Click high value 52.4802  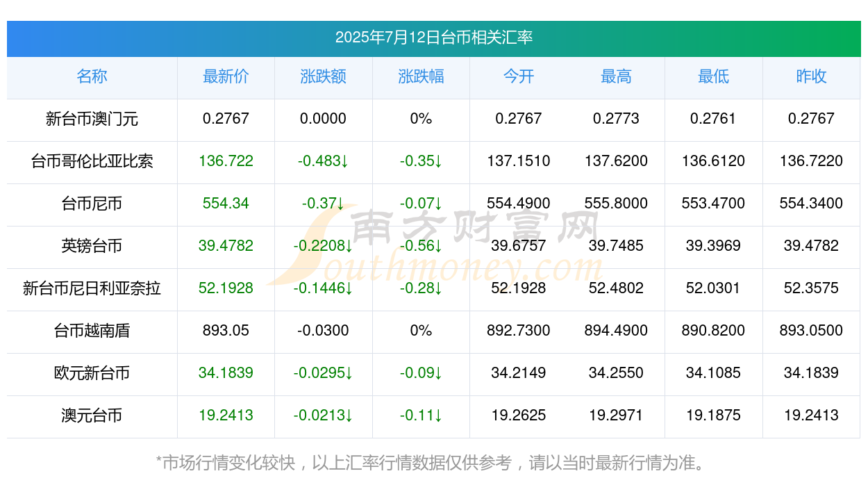pos(616,288)
